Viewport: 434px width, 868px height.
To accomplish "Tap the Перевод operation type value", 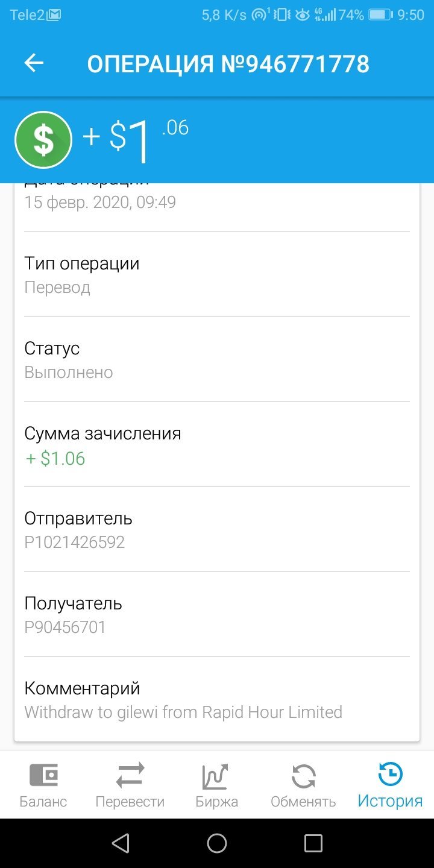I will (x=57, y=288).
